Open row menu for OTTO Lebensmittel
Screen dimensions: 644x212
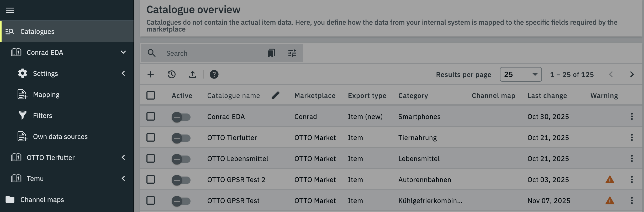[632, 158]
